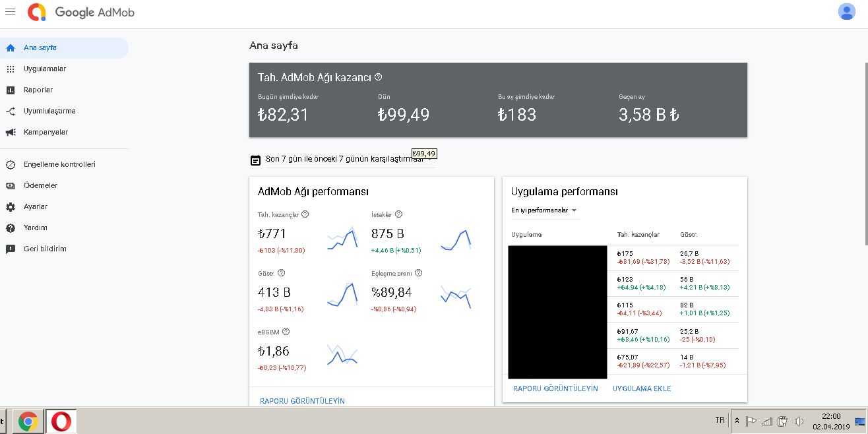Click the 875 B requests value

[x=388, y=233]
